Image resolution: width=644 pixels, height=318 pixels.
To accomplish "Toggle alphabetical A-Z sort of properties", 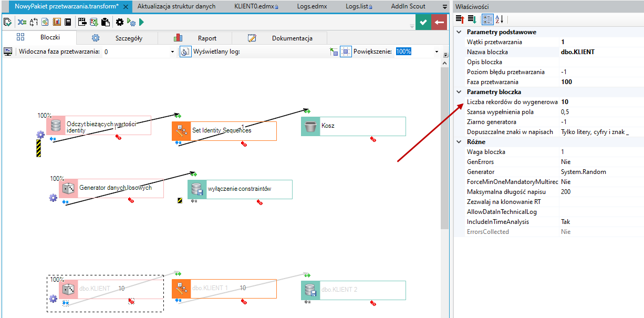I will point(499,19).
